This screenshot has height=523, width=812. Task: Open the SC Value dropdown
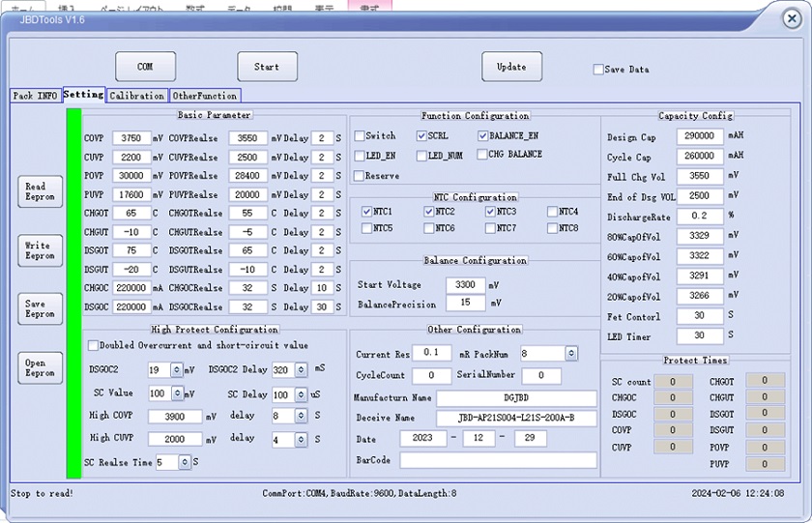(177, 393)
